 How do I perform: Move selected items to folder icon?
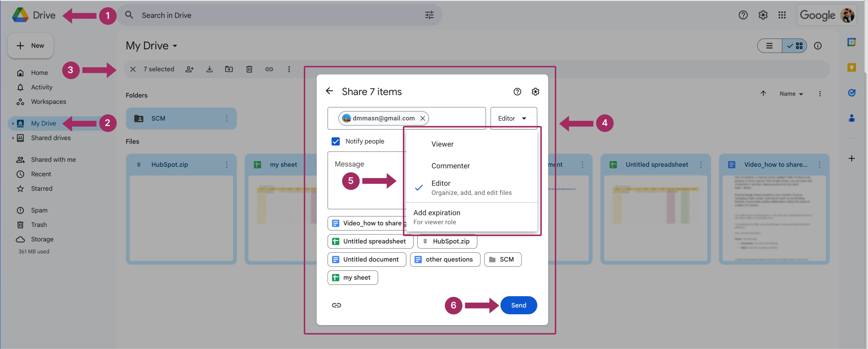229,69
